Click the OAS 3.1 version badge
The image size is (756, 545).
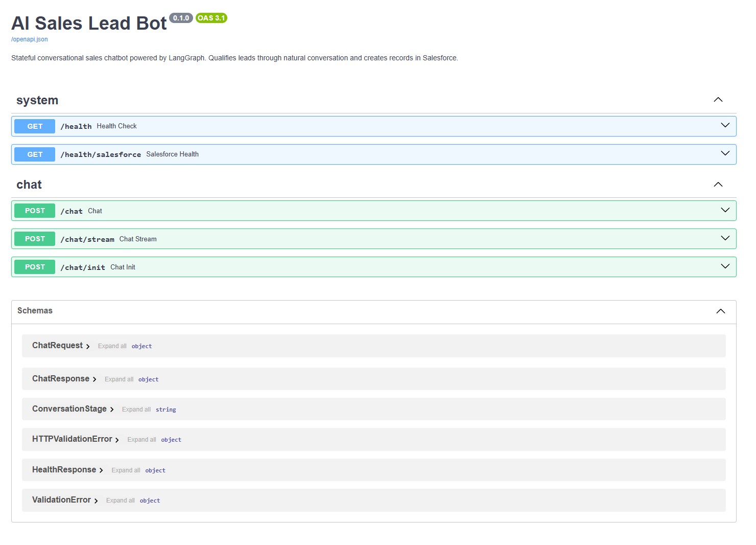(211, 17)
